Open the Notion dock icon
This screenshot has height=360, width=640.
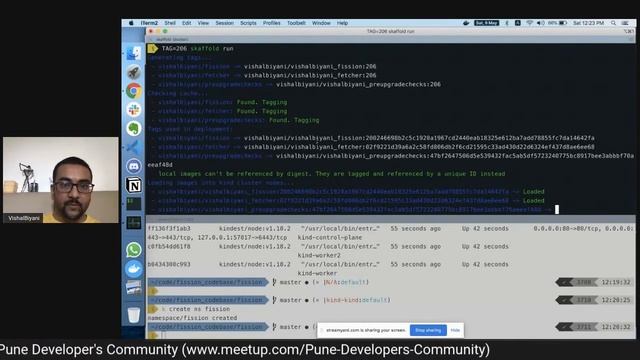(x=133, y=185)
